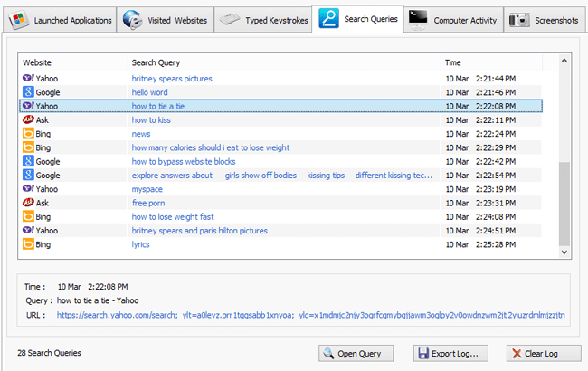
Task: Go to the Computer Activity tab
Action: 454,20
